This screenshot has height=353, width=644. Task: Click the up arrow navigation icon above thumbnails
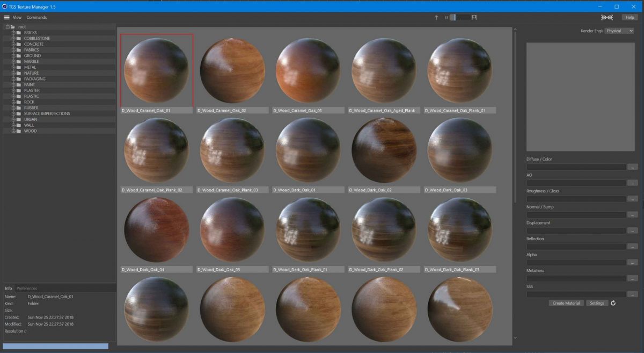point(436,17)
